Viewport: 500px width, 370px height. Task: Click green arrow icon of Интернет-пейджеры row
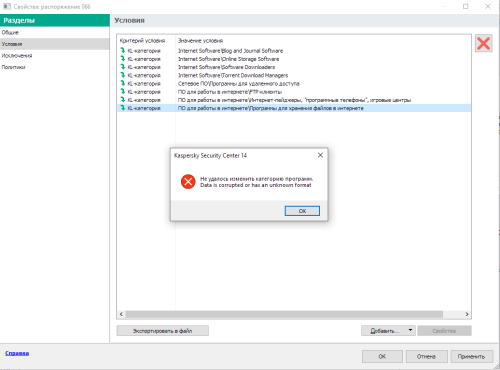coord(123,100)
